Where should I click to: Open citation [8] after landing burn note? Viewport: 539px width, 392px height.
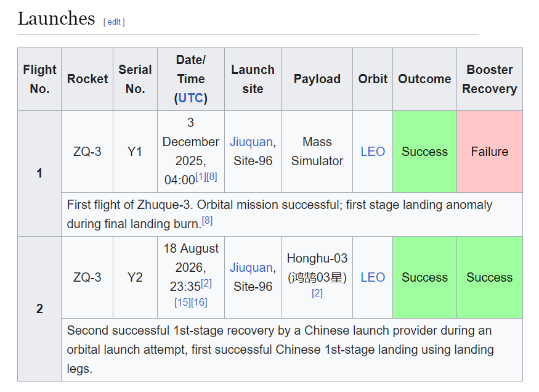tap(207, 221)
